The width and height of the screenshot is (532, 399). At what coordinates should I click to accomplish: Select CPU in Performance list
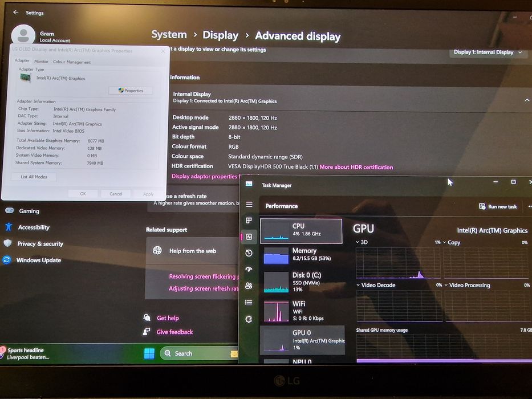(301, 231)
